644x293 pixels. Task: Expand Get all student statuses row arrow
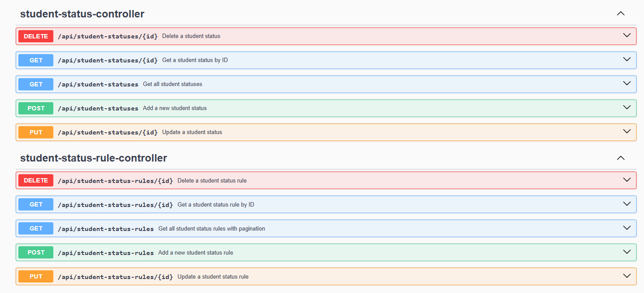point(627,83)
